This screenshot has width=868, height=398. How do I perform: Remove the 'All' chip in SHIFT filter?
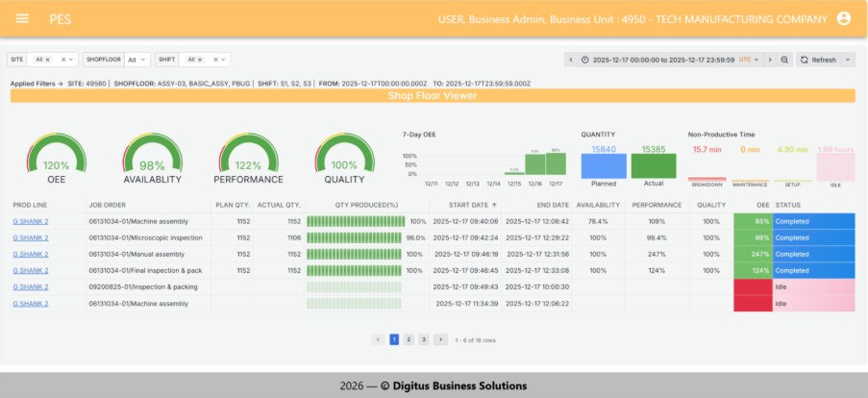click(200, 60)
